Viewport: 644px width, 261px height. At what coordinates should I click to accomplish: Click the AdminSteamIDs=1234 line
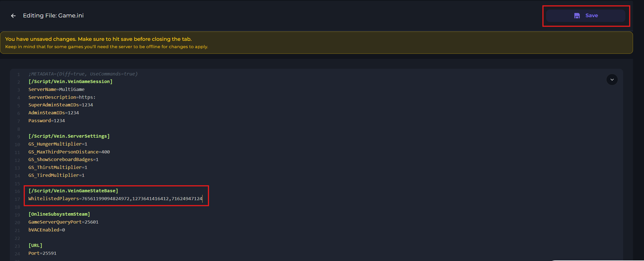click(x=54, y=113)
